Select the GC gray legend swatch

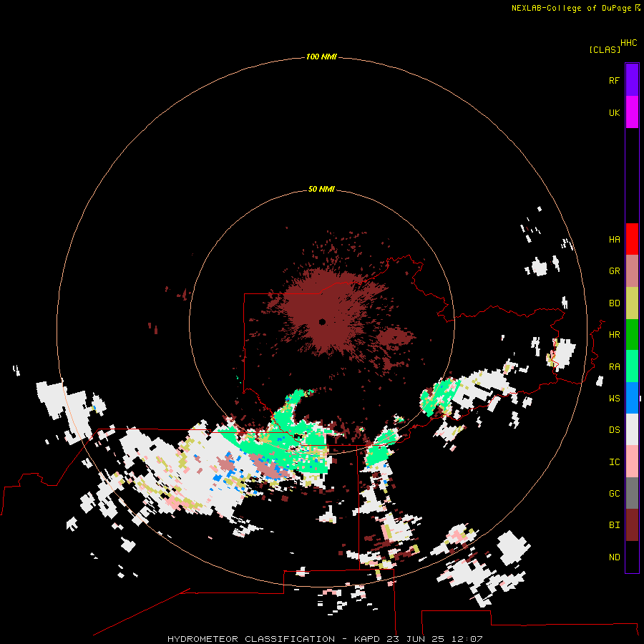(x=632, y=493)
